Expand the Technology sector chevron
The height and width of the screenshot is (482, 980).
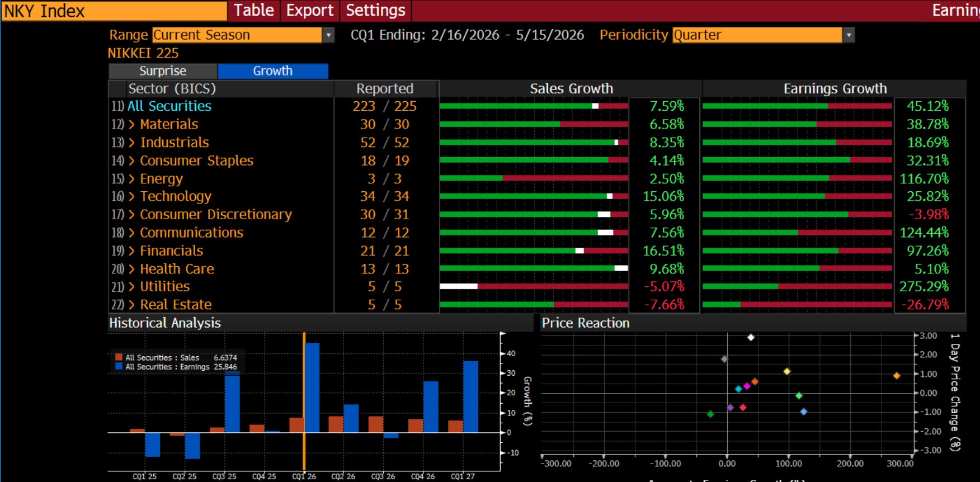click(132, 196)
